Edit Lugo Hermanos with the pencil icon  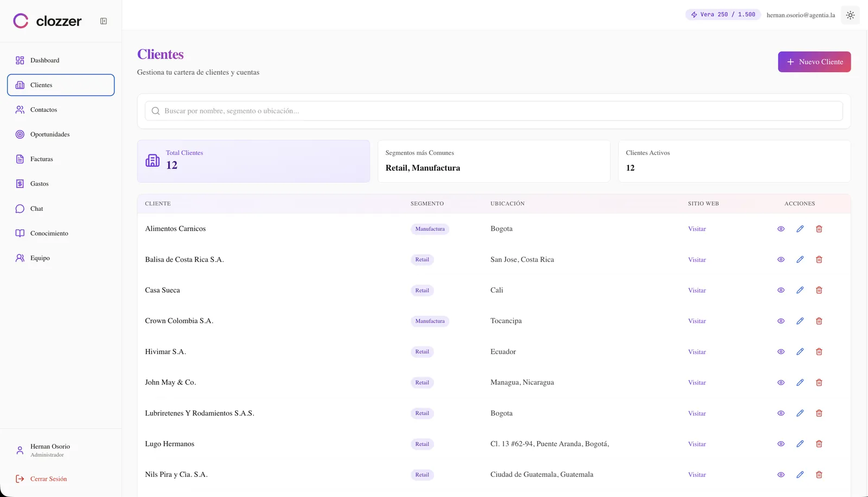coord(800,444)
